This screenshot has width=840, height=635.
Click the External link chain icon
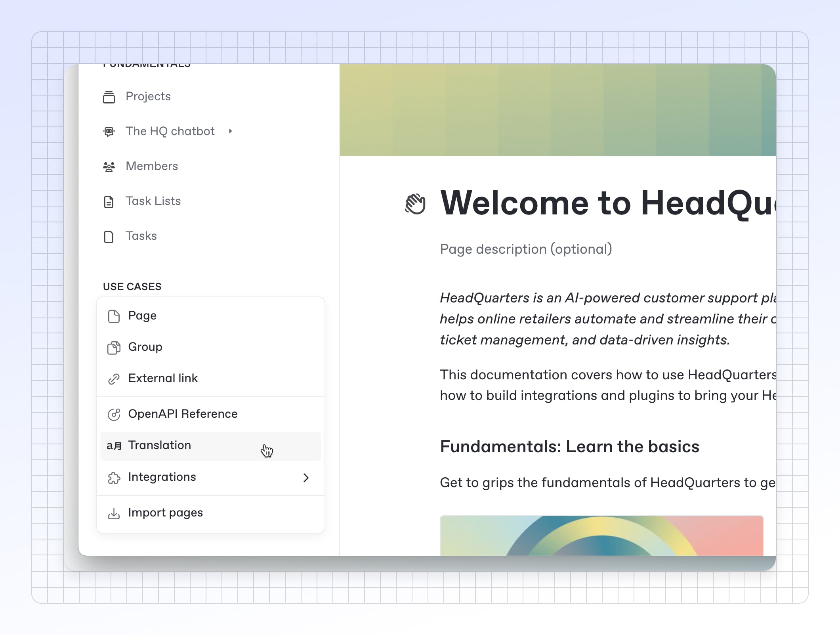point(114,379)
